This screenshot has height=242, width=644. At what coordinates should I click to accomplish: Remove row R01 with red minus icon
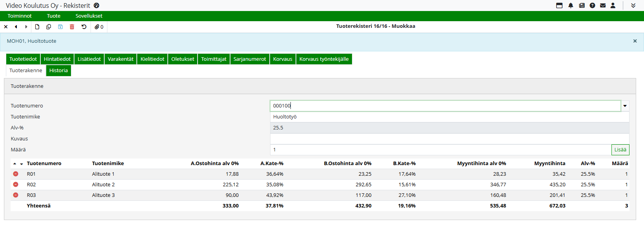[16, 174]
